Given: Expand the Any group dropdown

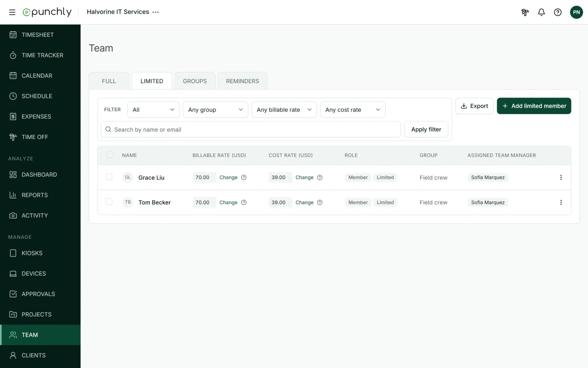Looking at the screenshot, I should [x=215, y=110].
